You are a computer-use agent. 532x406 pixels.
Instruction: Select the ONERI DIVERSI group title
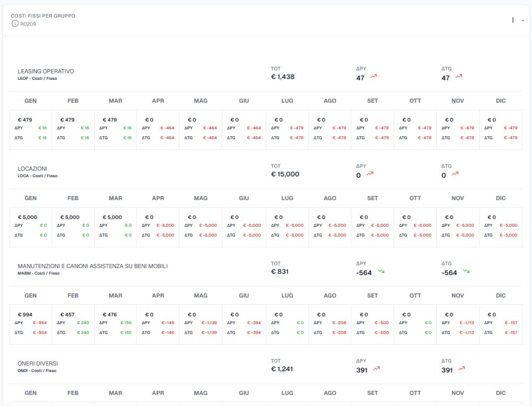click(x=38, y=363)
